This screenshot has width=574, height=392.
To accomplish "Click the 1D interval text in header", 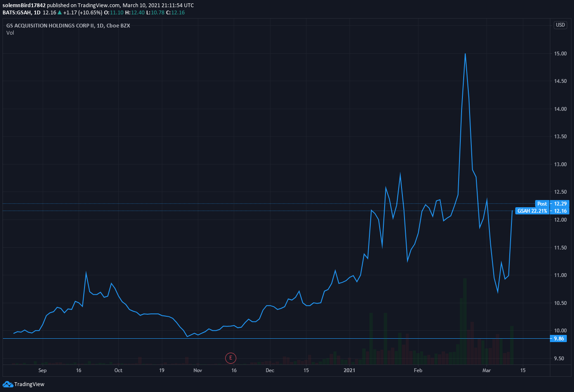I will (x=37, y=13).
